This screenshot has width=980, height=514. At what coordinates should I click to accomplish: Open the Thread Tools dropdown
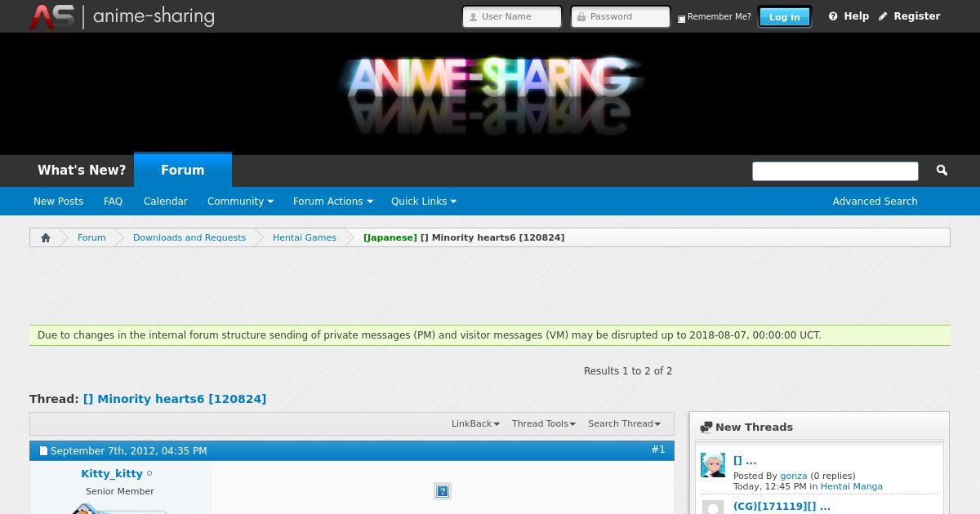(544, 423)
